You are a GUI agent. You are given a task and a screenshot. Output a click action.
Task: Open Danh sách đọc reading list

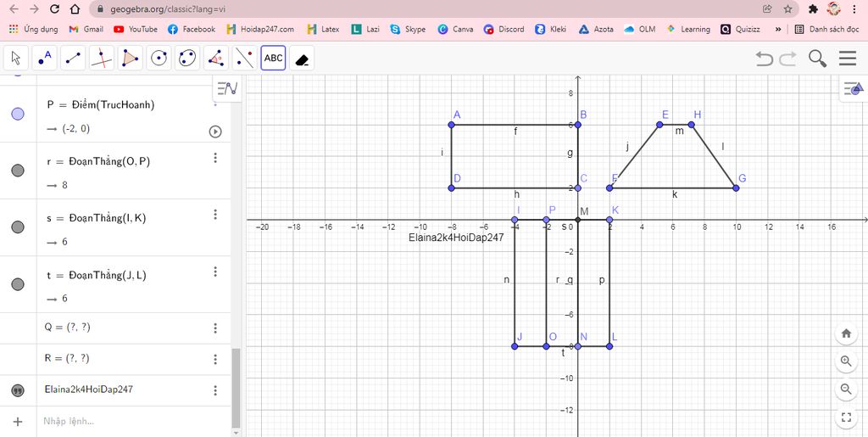(x=826, y=30)
